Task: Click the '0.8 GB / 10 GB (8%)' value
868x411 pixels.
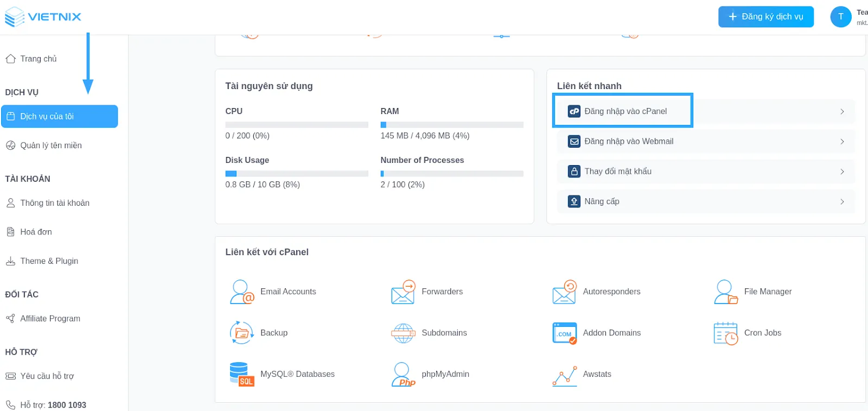Action: pos(263,185)
